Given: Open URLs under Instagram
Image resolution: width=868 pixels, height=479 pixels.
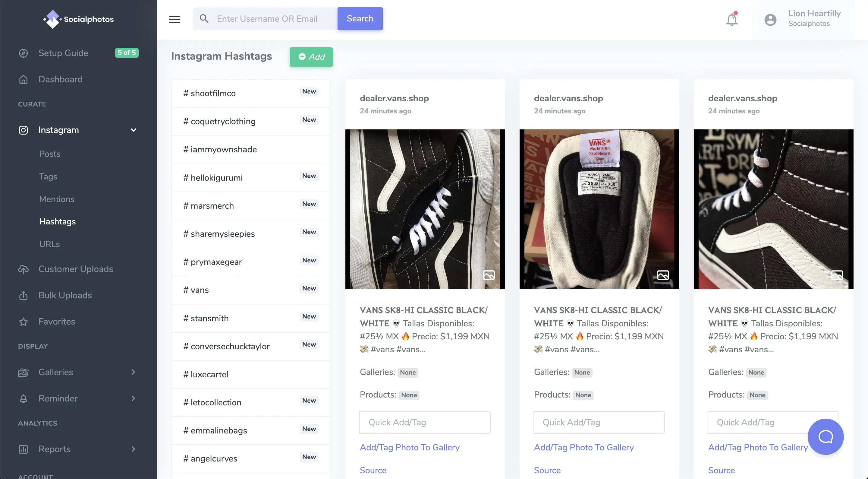Looking at the screenshot, I should coord(49,244).
